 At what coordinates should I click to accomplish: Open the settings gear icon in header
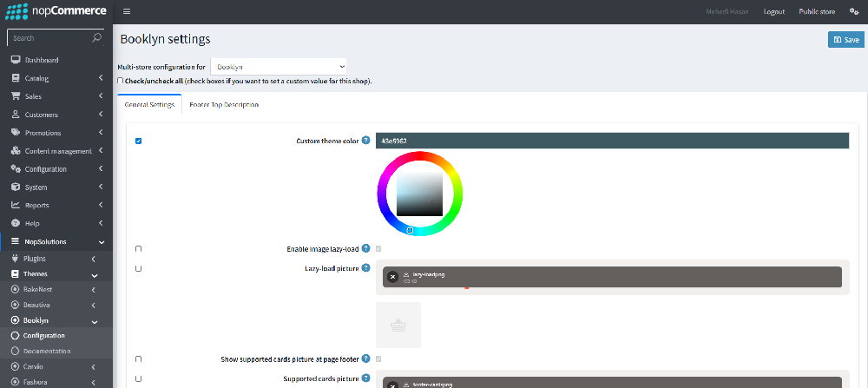(x=853, y=11)
